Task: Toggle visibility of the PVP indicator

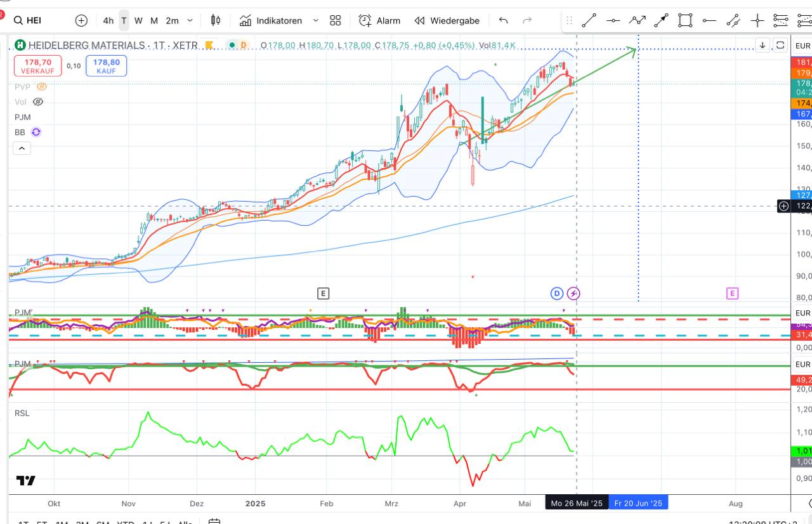Action: pyautogui.click(x=42, y=86)
